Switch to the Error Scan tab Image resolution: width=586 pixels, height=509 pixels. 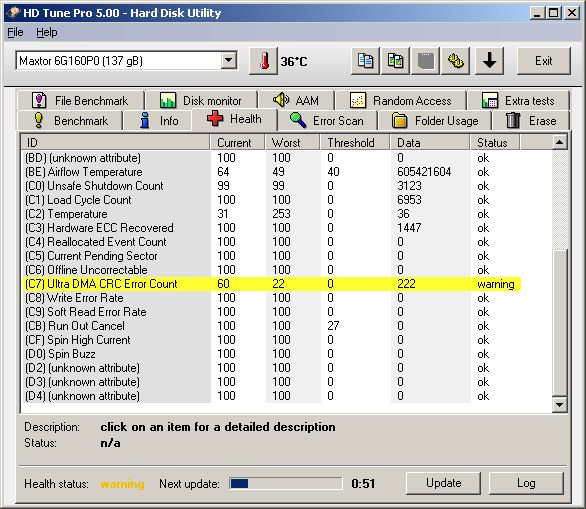(327, 121)
